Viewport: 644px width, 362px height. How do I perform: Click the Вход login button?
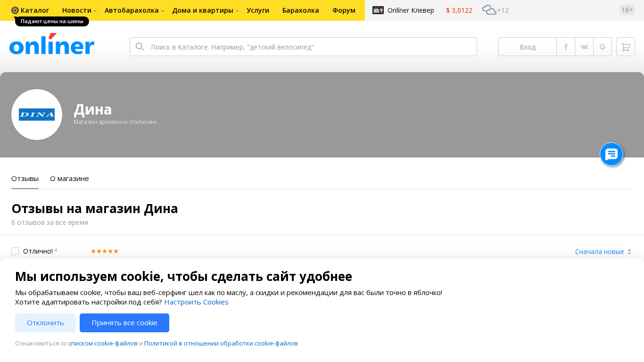click(x=527, y=47)
